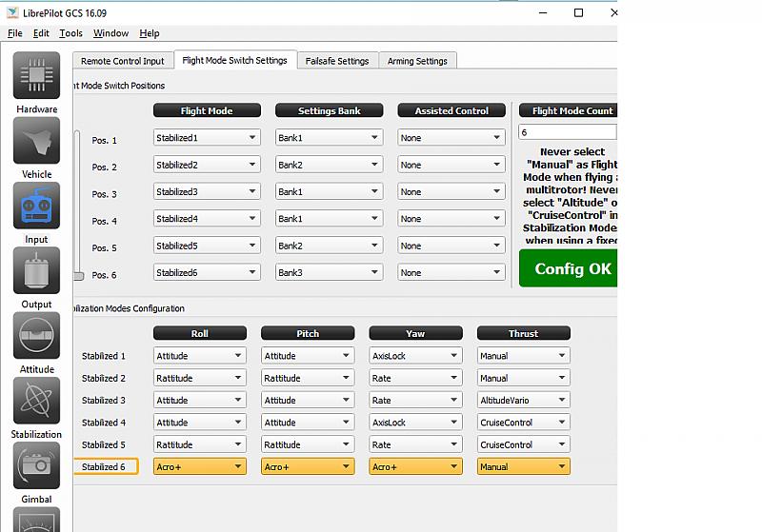Image resolution: width=762 pixels, height=532 pixels.
Task: Open the Help menu
Action: [x=150, y=33]
